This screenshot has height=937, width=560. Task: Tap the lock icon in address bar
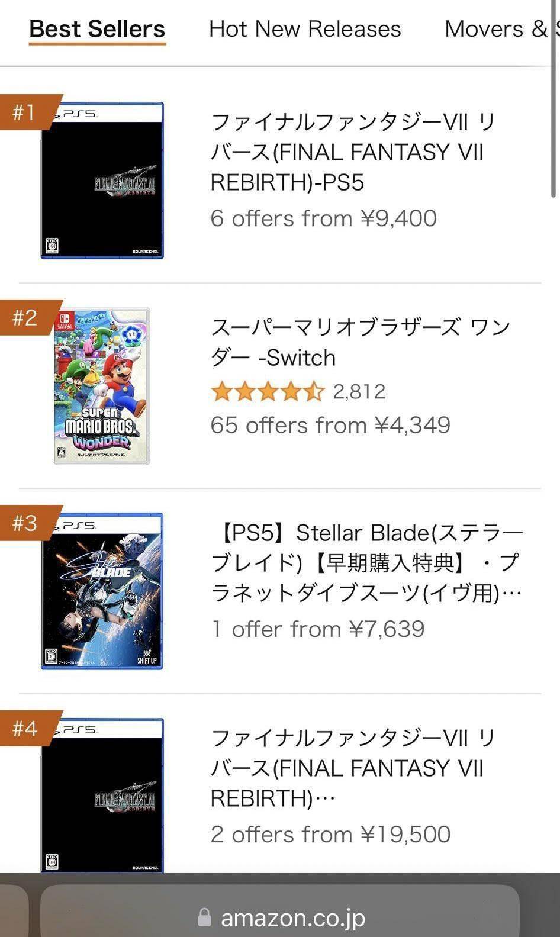[x=204, y=917]
